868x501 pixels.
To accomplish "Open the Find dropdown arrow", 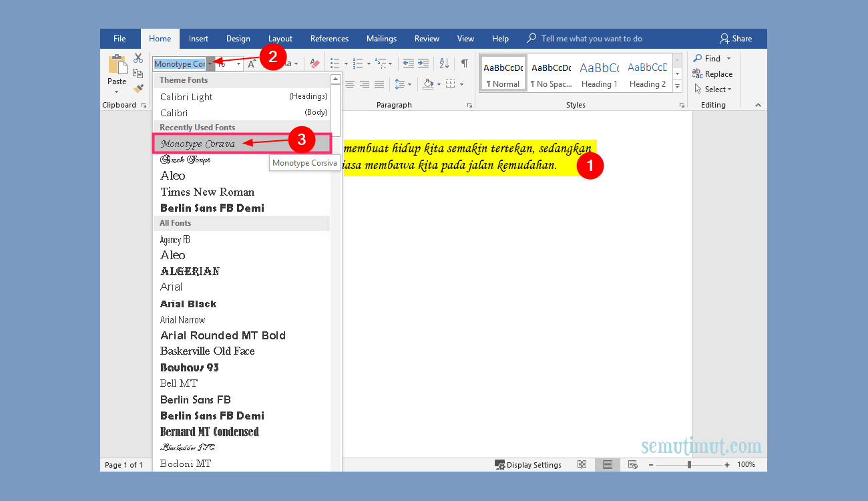I will coord(728,59).
